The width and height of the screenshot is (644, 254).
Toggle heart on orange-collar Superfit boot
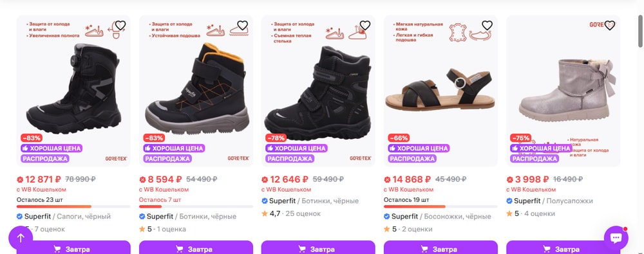pyautogui.click(x=242, y=26)
